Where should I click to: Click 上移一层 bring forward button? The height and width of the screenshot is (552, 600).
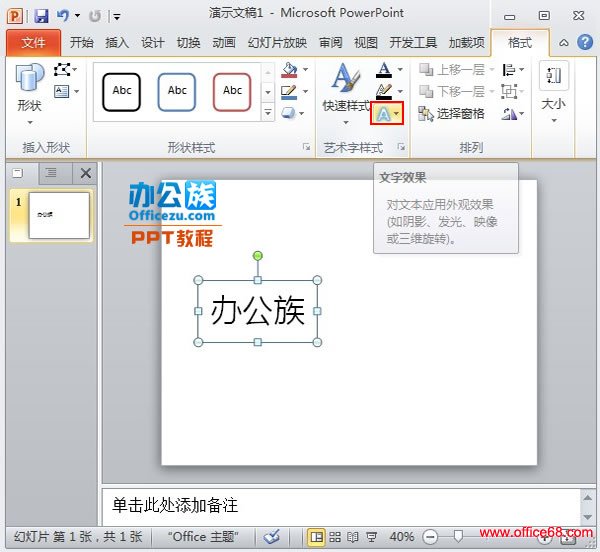pos(453,70)
